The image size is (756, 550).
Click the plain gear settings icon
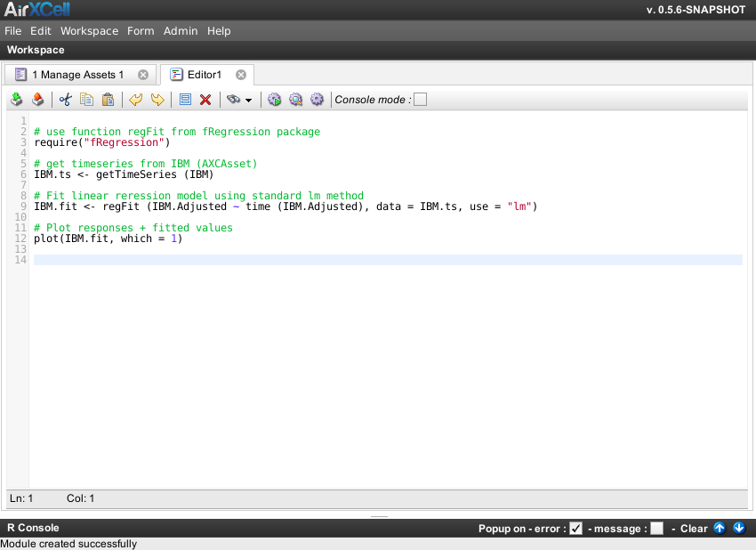pyautogui.click(x=317, y=100)
